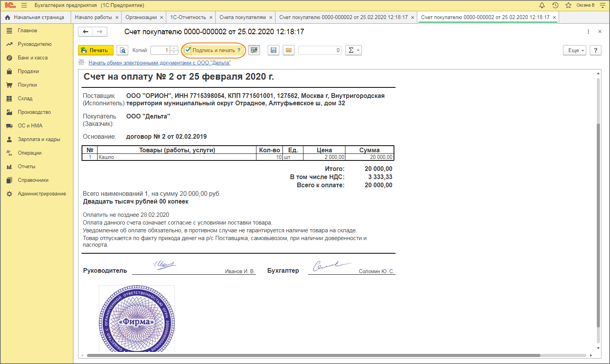
Task: Close the Организации tab
Action: pos(162,17)
